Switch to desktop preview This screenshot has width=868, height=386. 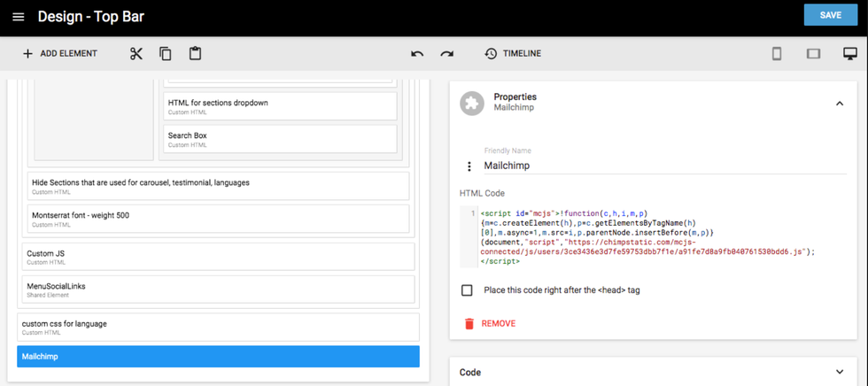pyautogui.click(x=849, y=54)
